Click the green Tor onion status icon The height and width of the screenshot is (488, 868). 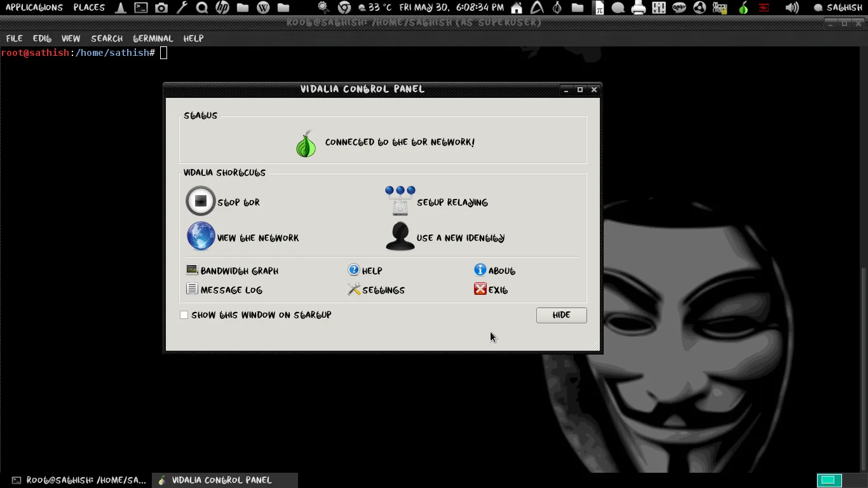(306, 144)
